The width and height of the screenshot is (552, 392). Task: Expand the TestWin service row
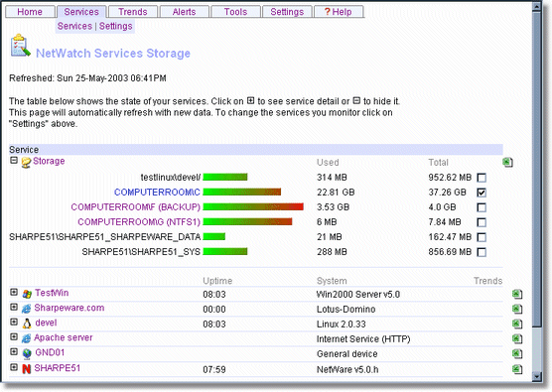[14, 292]
